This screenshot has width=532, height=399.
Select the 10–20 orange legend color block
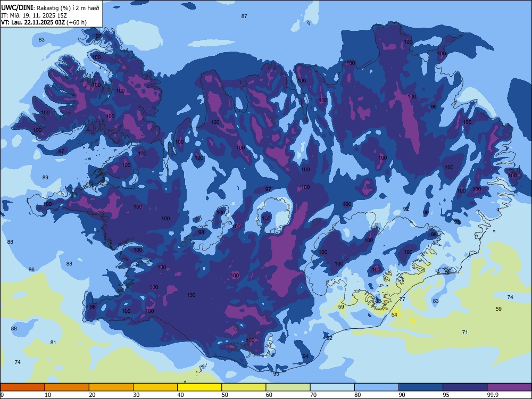[x=67, y=387]
